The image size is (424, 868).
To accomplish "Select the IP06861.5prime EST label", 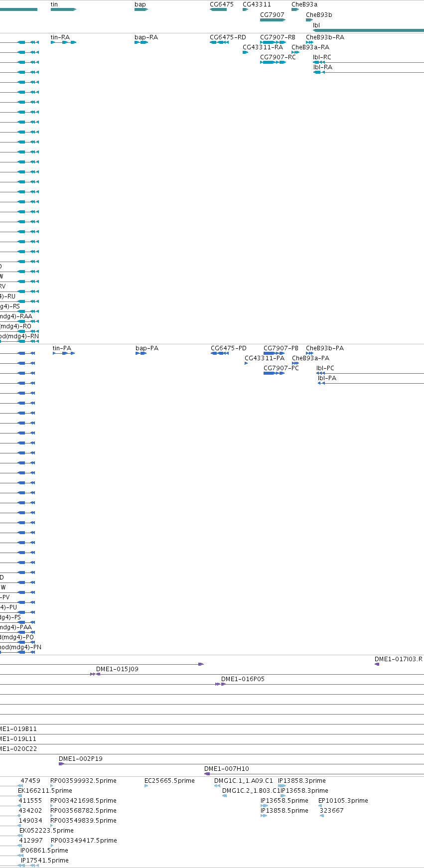I will coord(44,851).
